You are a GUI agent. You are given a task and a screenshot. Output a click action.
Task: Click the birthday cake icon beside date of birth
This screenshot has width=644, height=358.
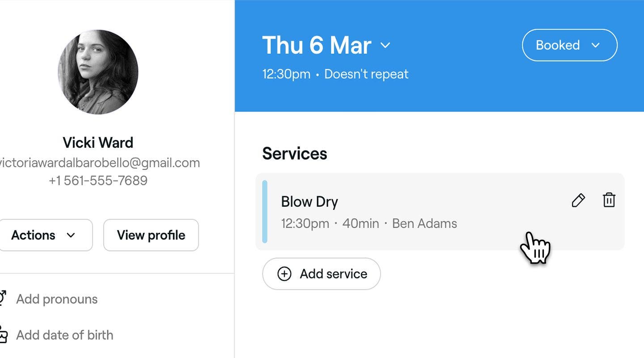point(3,335)
